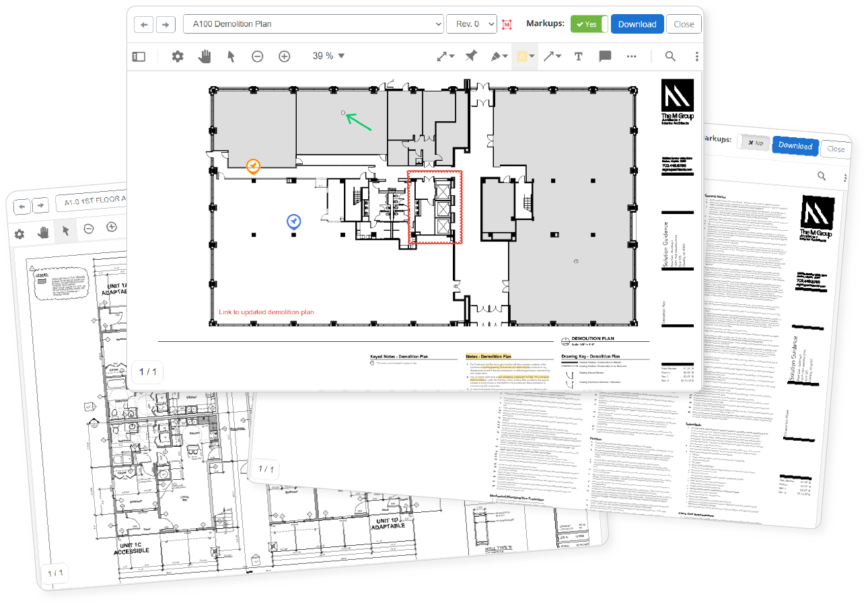Screen dimensions: 868x607
Task: Select the red dotted rectangle markup
Action: (436, 207)
